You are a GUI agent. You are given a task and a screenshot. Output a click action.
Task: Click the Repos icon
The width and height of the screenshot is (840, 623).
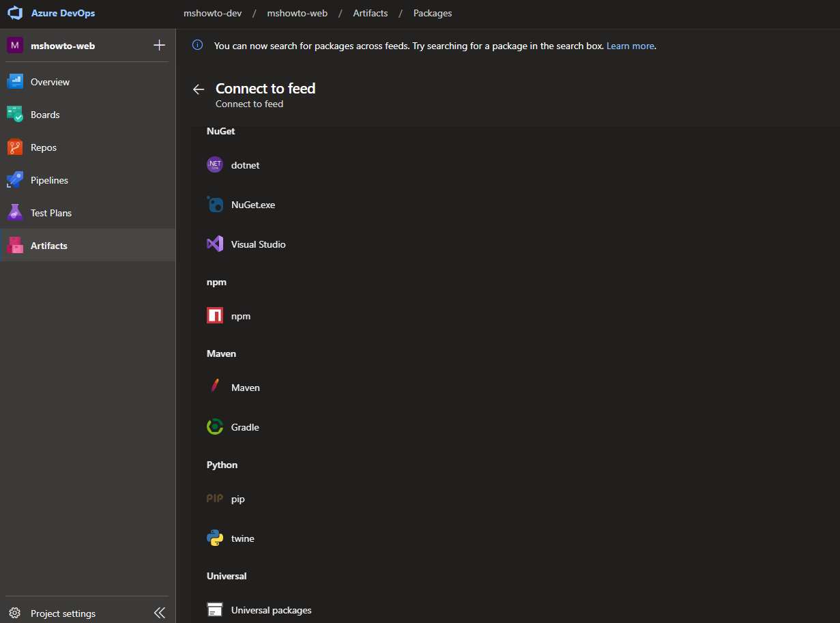tap(15, 147)
